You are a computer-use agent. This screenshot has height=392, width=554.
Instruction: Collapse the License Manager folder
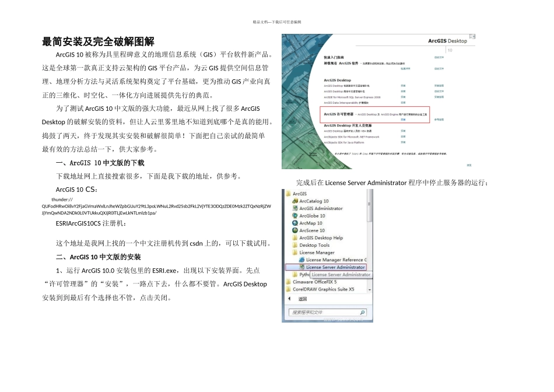pyautogui.click(x=313, y=253)
